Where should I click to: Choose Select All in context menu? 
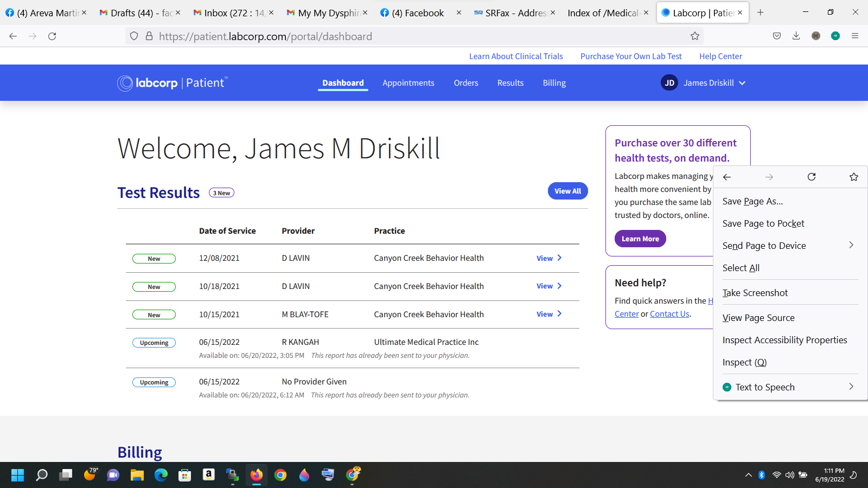[x=790, y=268]
